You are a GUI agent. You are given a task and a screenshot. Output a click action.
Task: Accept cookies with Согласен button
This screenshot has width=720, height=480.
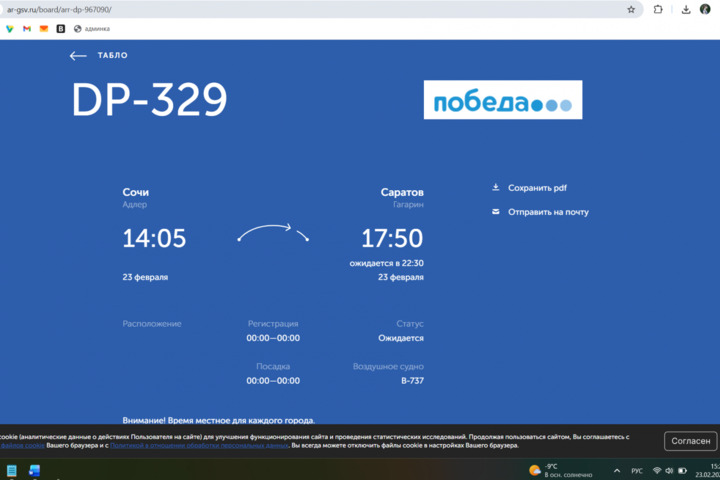click(691, 441)
